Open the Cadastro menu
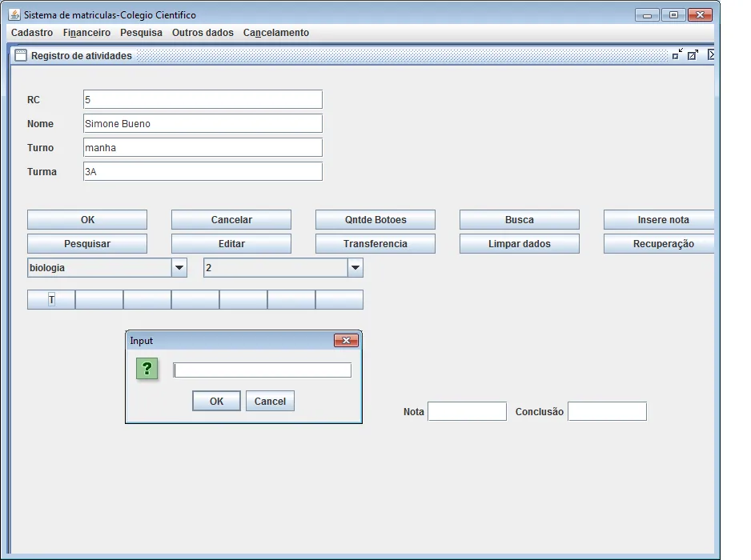 tap(31, 33)
